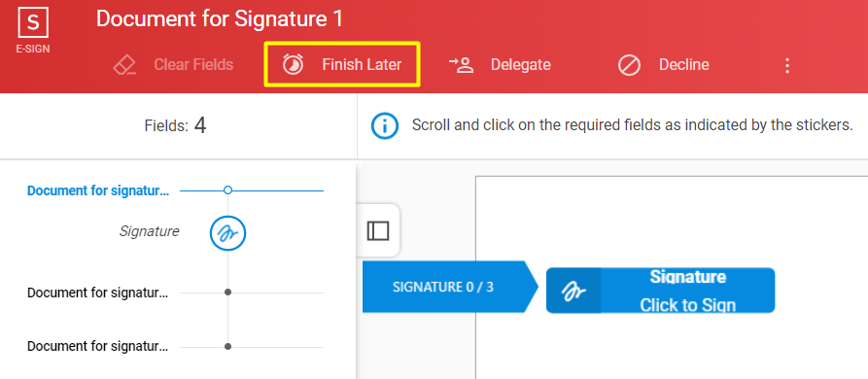
Task: Click the E-SIGN logo icon
Action: (x=33, y=23)
